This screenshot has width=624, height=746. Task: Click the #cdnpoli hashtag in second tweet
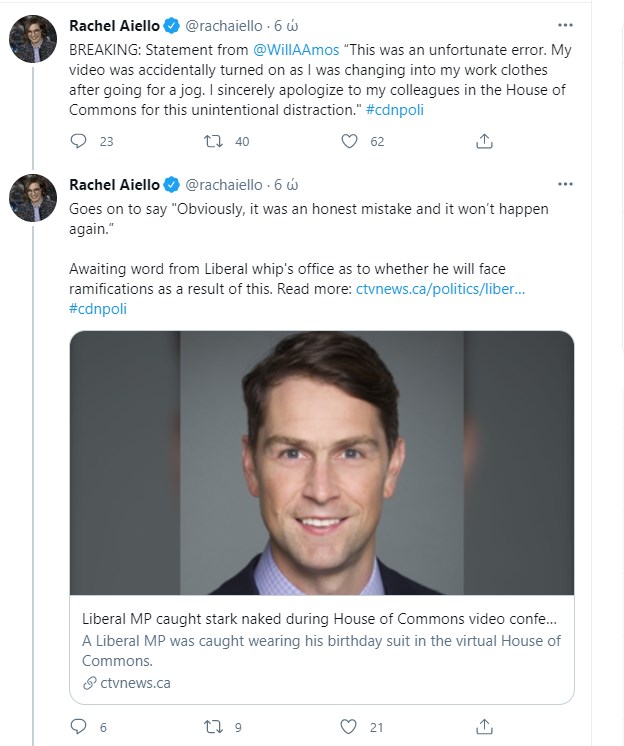tap(98, 309)
